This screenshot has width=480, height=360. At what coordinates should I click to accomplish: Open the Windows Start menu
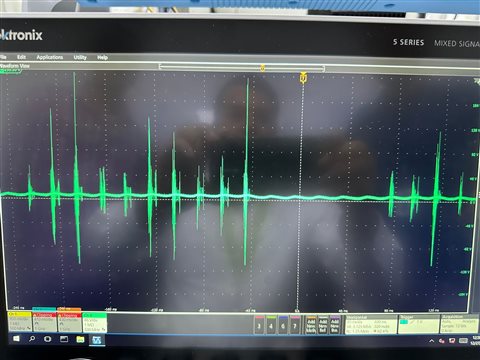(x=16, y=339)
